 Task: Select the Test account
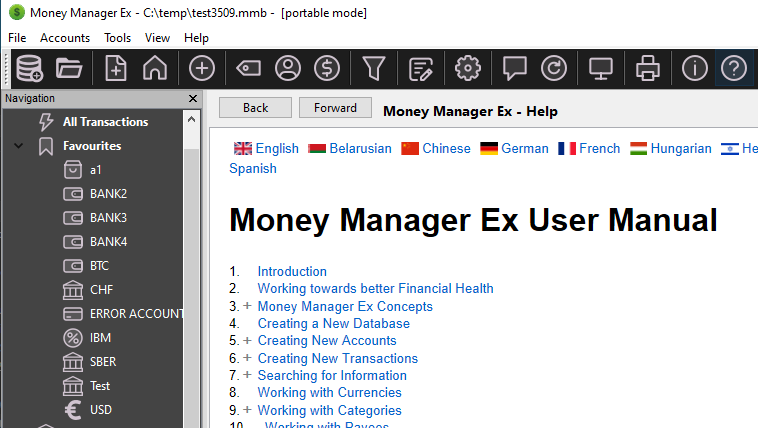point(100,386)
